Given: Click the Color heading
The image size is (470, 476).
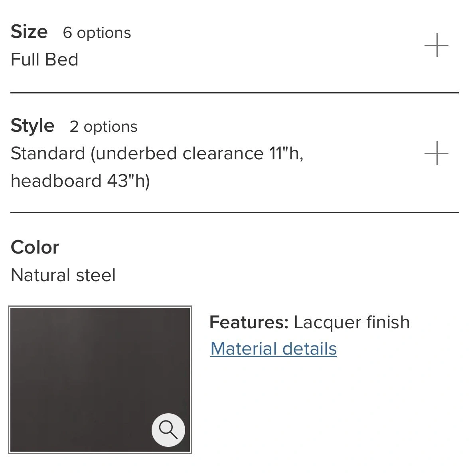Looking at the screenshot, I should (x=35, y=247).
